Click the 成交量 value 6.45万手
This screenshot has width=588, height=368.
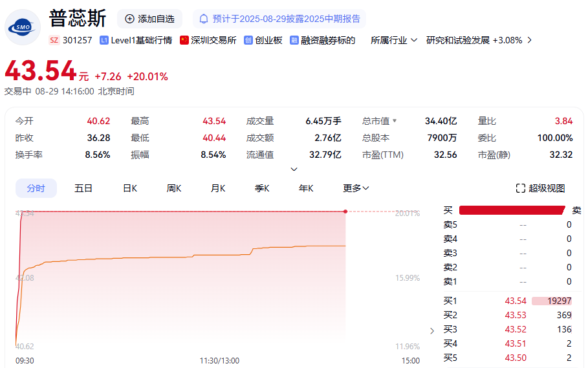[x=323, y=121]
